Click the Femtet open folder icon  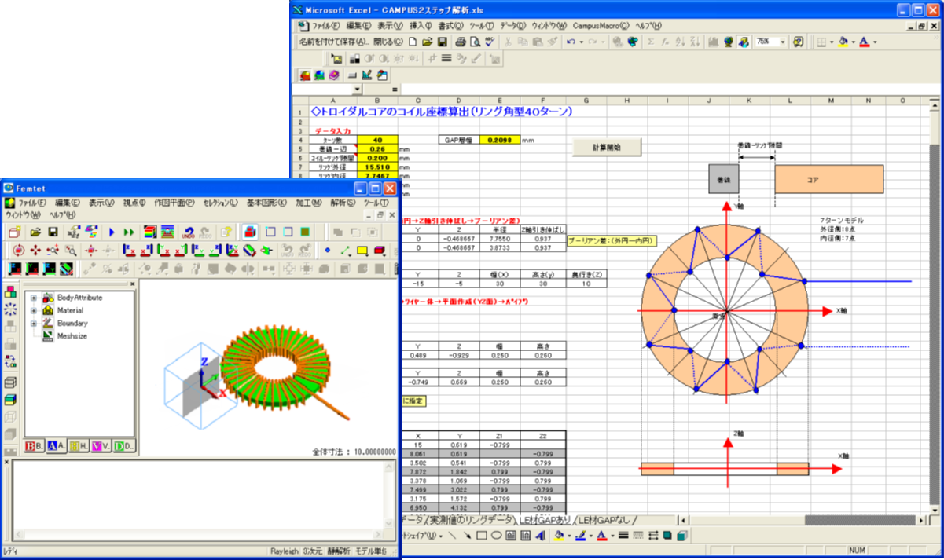coord(36,232)
